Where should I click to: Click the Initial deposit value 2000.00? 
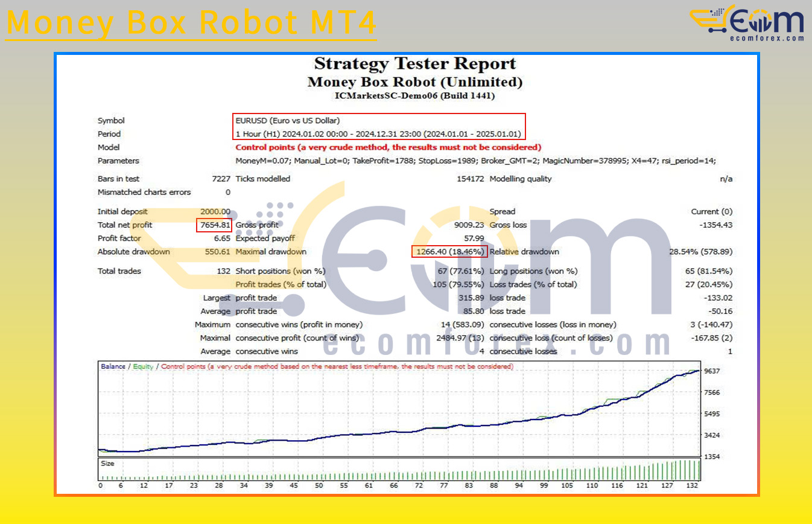tap(215, 211)
